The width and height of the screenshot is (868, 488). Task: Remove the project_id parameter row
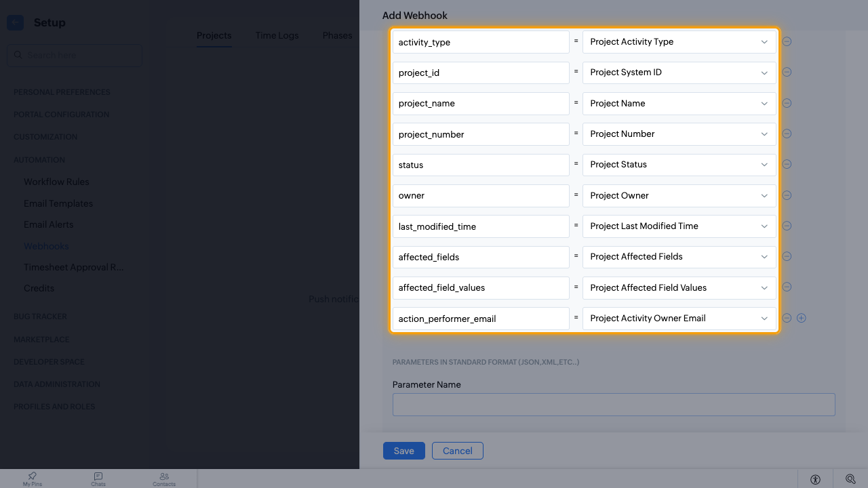click(x=787, y=72)
